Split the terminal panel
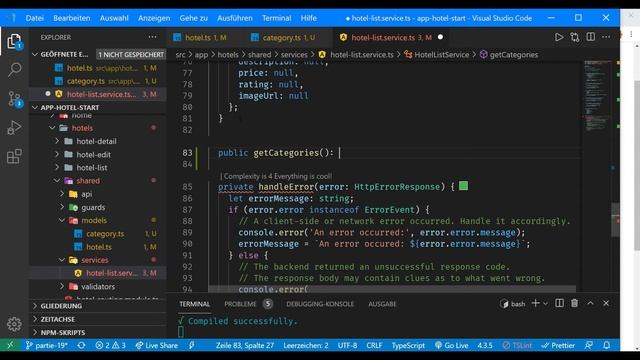Viewport: 640px width, 360px height. point(559,303)
